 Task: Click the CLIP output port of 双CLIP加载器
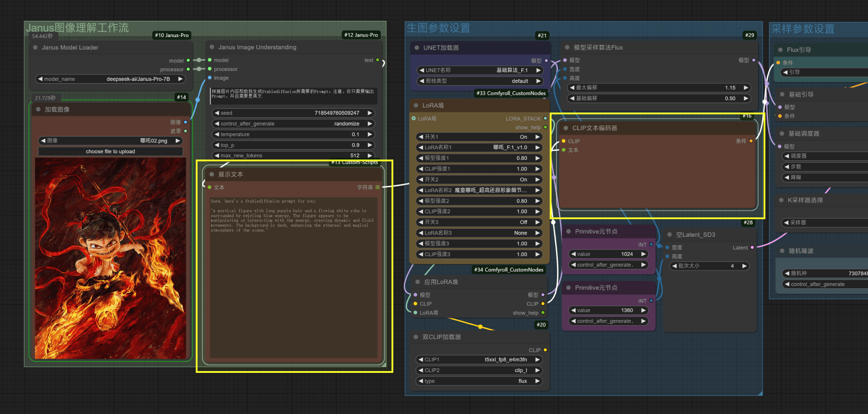point(545,350)
